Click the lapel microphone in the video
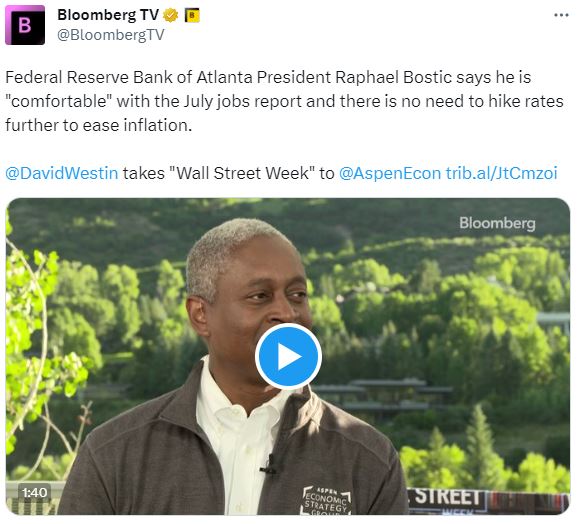Screen dimensions: 577x524 point(271,465)
